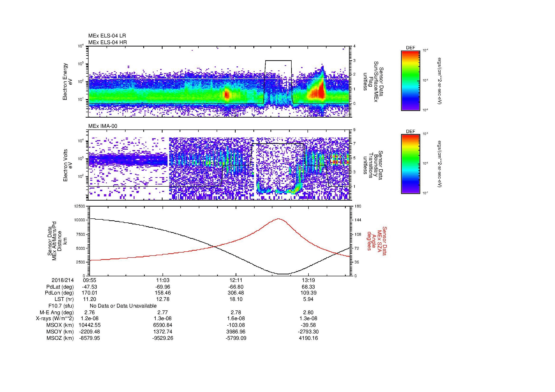Click the 'MSOY (km)' row label
Image resolution: width=555 pixels, height=392 pixels.
click(60, 332)
